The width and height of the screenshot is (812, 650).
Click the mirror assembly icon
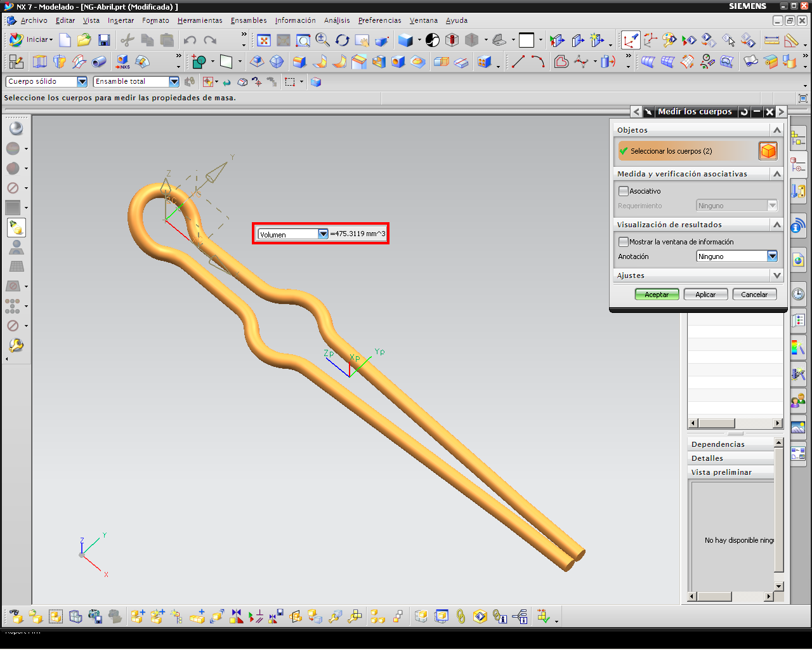pos(236,616)
